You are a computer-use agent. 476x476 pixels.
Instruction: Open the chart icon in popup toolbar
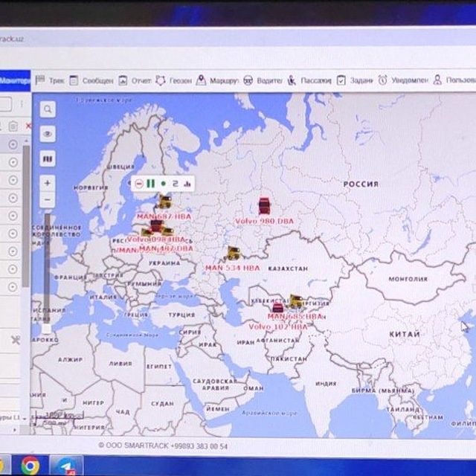coord(187,184)
